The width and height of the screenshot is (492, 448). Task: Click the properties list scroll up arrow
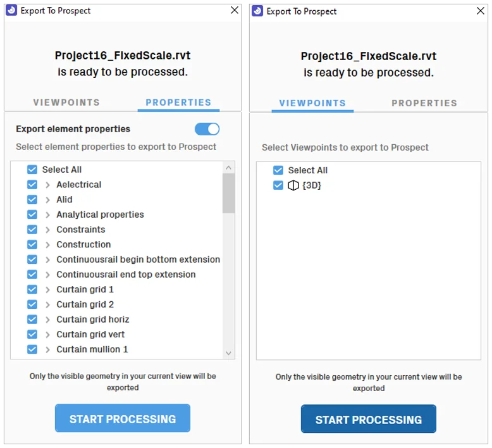point(229,168)
